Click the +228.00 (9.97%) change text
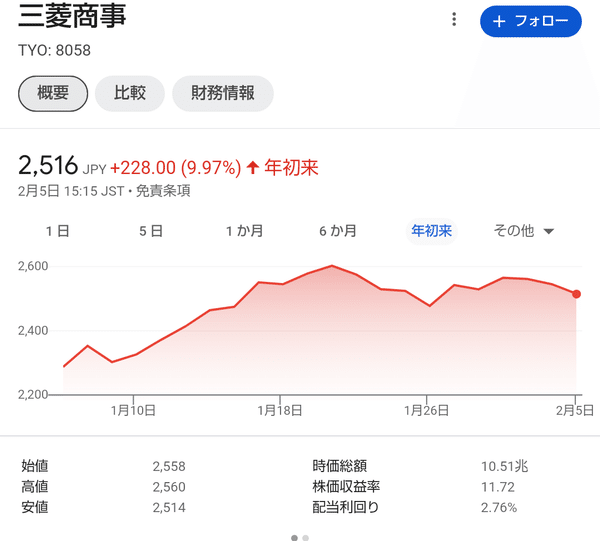 coord(176,168)
